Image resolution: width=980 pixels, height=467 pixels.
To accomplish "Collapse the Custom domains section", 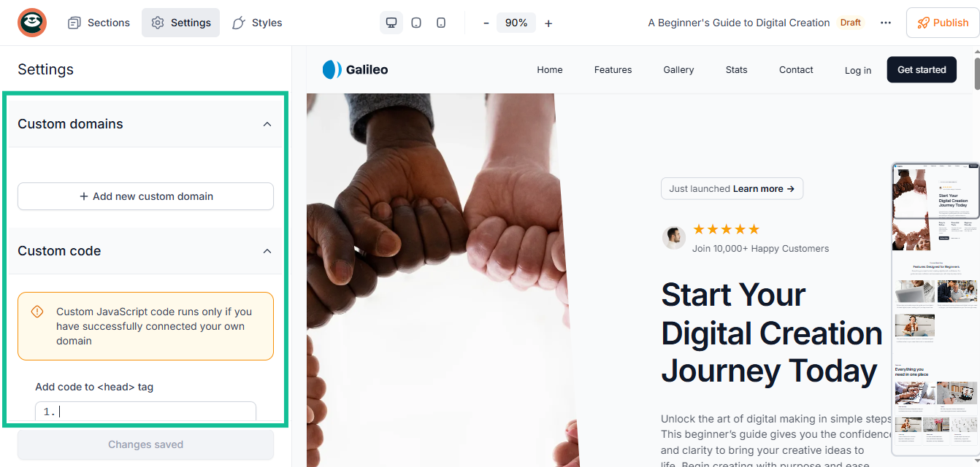I will point(267,124).
